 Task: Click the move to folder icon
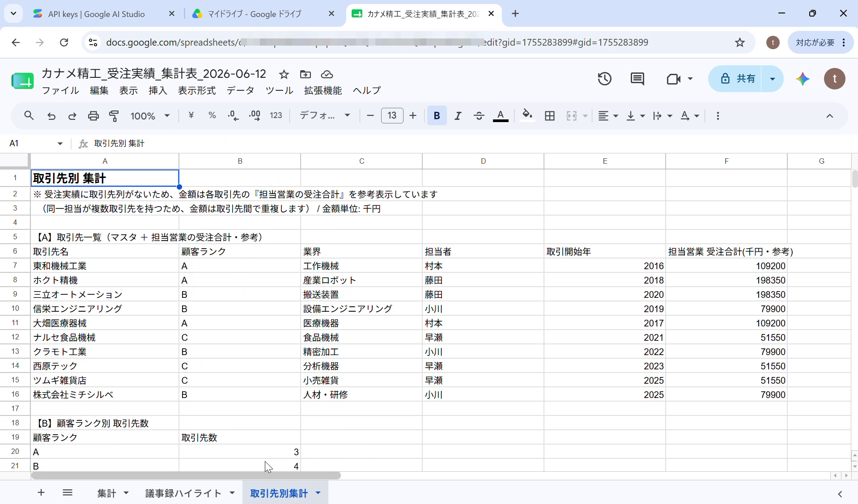point(306,74)
